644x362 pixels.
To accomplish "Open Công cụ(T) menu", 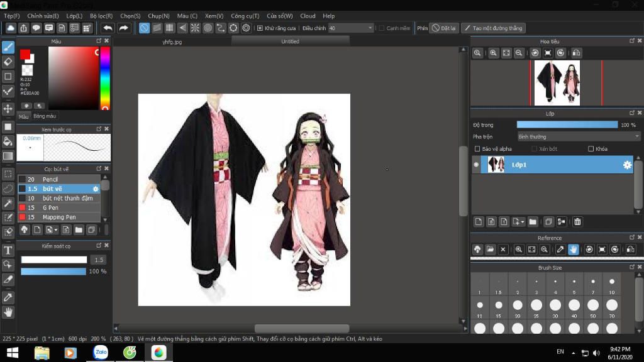I will click(245, 16).
